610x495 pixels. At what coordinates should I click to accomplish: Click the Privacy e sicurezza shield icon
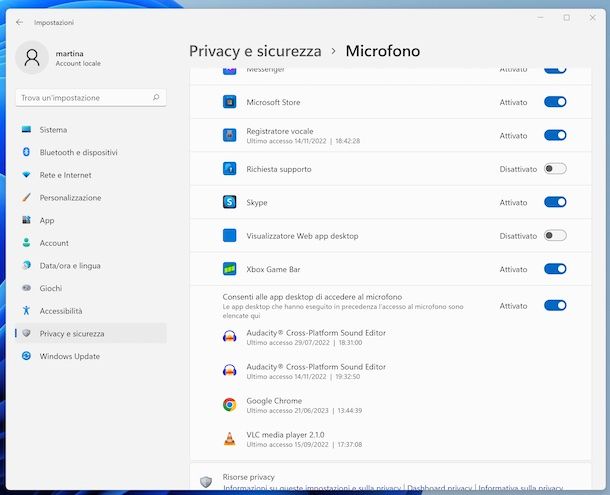(26, 333)
